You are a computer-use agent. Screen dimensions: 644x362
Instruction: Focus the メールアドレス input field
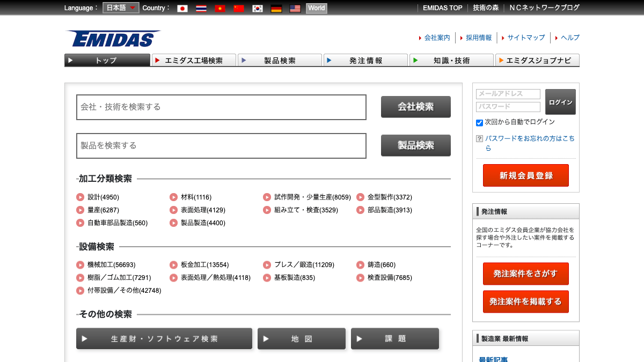pyautogui.click(x=508, y=94)
